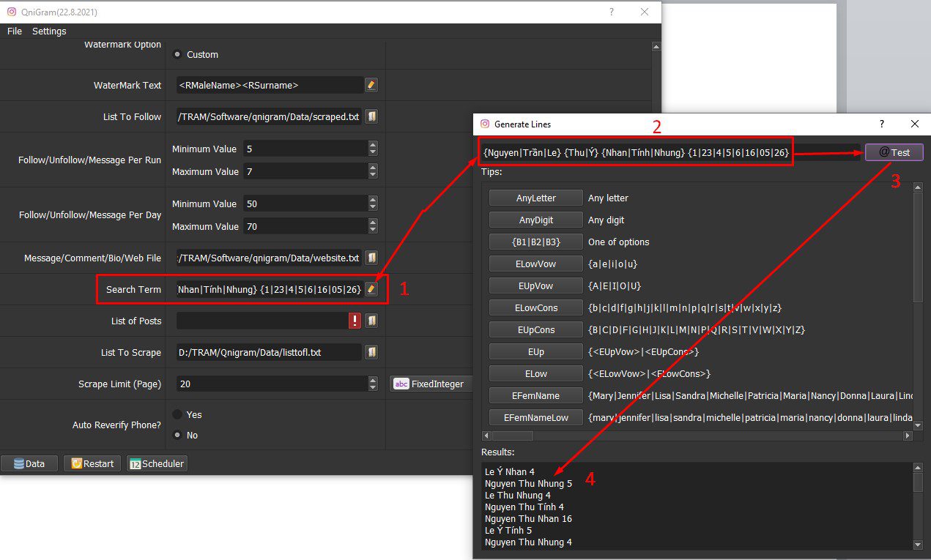Browse file for Message/Comment/Bio/Web File
The width and height of the screenshot is (931, 560).
pos(371,258)
